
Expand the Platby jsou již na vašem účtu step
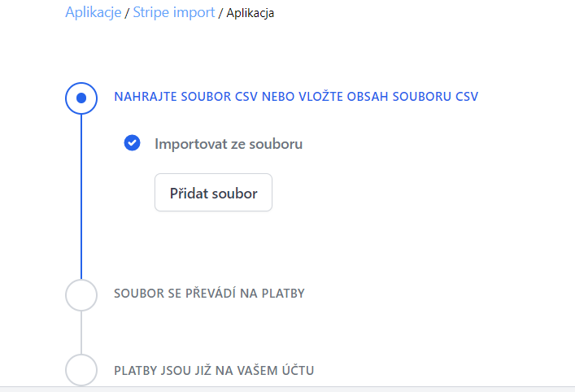coord(214,371)
